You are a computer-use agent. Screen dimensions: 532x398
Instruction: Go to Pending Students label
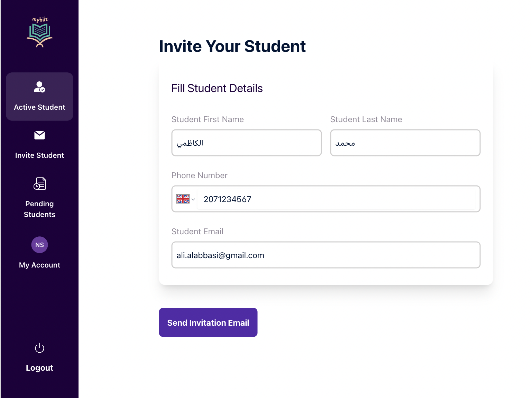pyautogui.click(x=39, y=209)
